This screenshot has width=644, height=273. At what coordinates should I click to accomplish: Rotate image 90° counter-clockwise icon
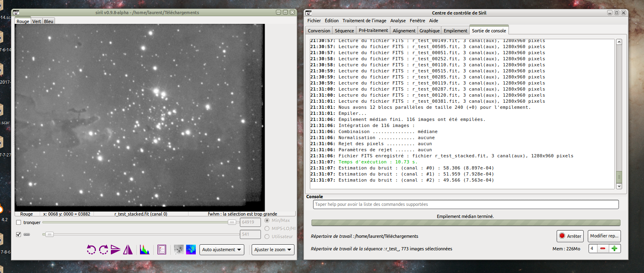(91, 250)
